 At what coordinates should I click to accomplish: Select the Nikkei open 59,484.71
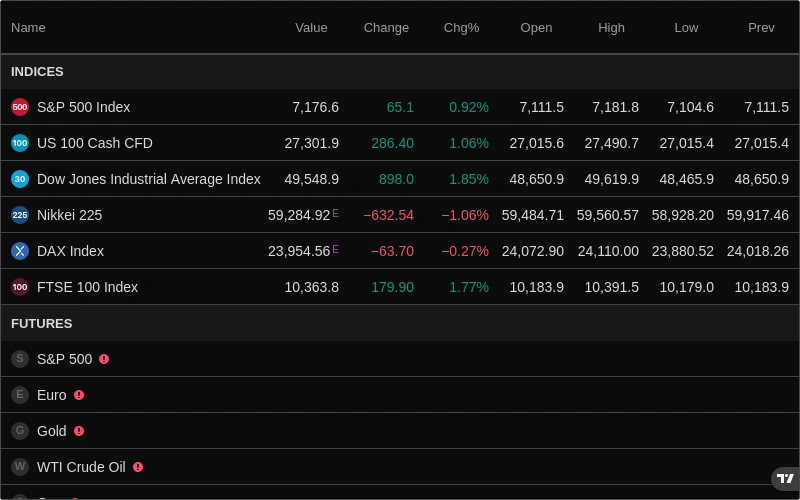pyautogui.click(x=533, y=215)
